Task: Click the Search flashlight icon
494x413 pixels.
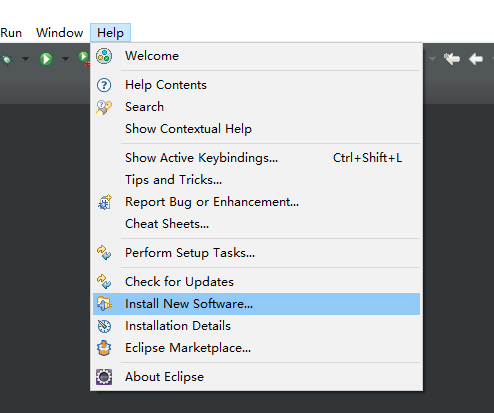Action: click(x=104, y=107)
